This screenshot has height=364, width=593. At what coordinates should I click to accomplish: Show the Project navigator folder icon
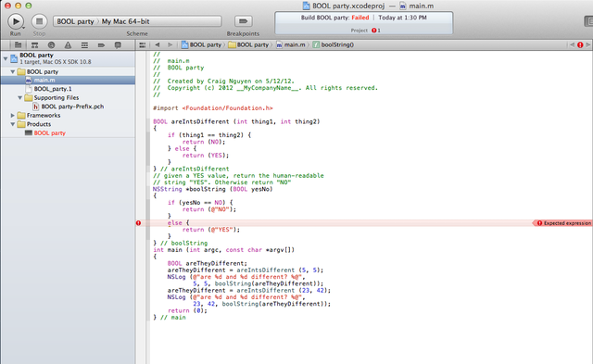pyautogui.click(x=18, y=45)
